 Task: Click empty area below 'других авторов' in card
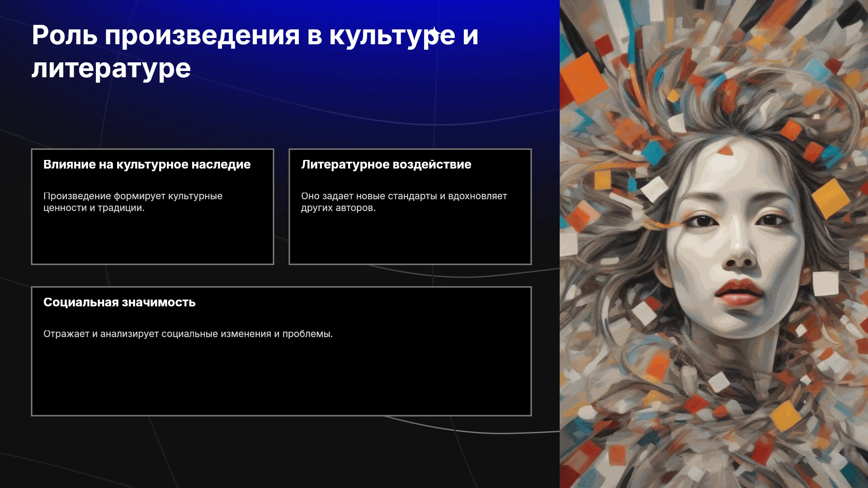pyautogui.click(x=410, y=239)
